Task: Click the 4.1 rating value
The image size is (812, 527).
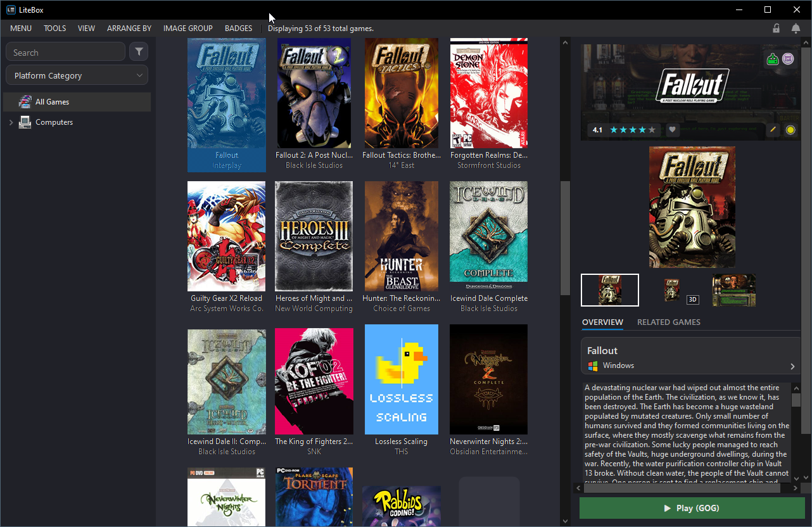Action: point(597,130)
